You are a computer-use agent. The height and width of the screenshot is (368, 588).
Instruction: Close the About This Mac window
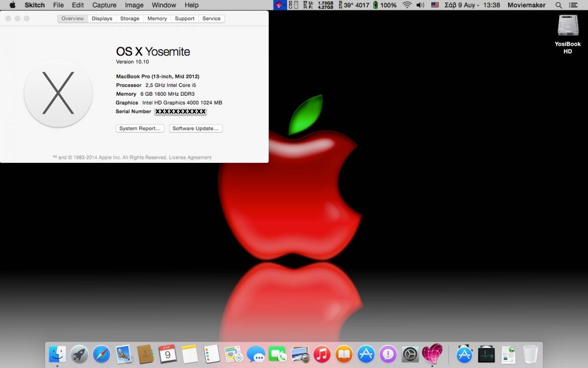[8, 18]
